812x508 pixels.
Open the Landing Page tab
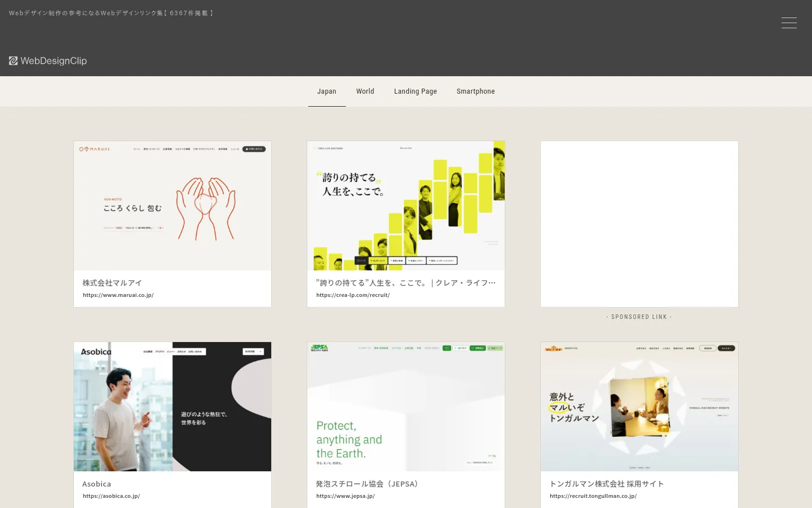[x=416, y=91]
